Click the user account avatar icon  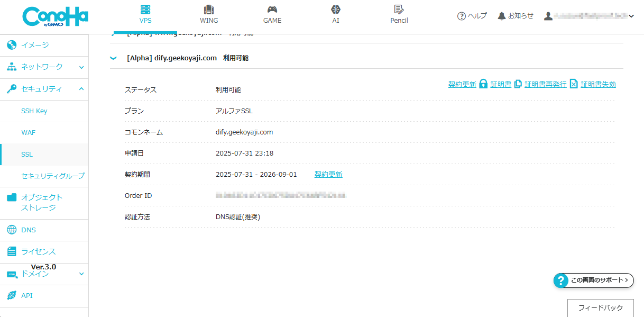tap(548, 16)
